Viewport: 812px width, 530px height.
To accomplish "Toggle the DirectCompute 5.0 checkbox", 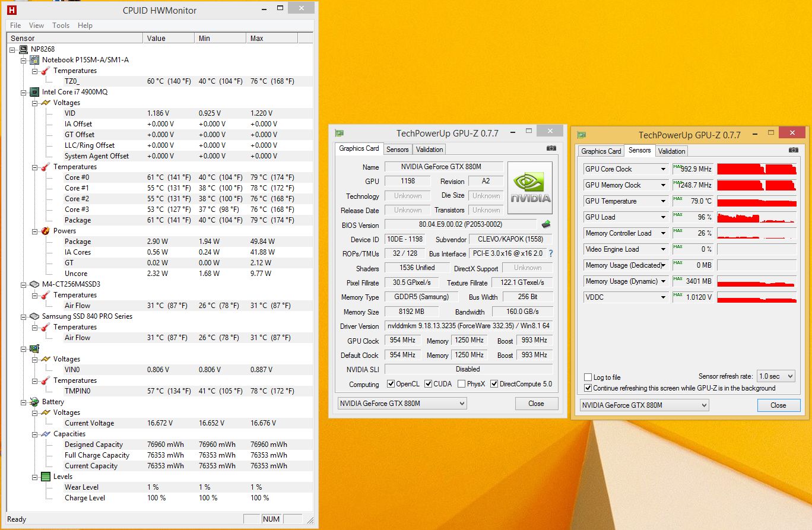I will 494,384.
